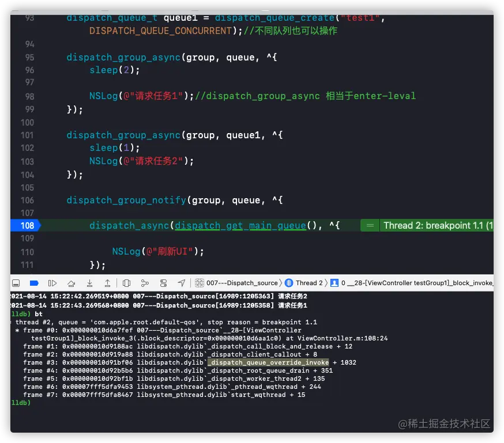This screenshot has height=443, width=504.
Task: Click the bt command in the console
Action: [x=39, y=313]
